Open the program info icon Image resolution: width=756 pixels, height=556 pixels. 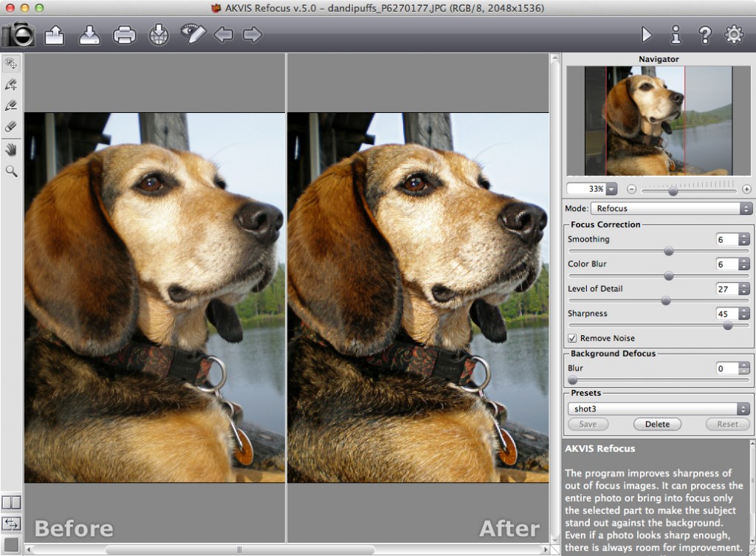tap(675, 34)
